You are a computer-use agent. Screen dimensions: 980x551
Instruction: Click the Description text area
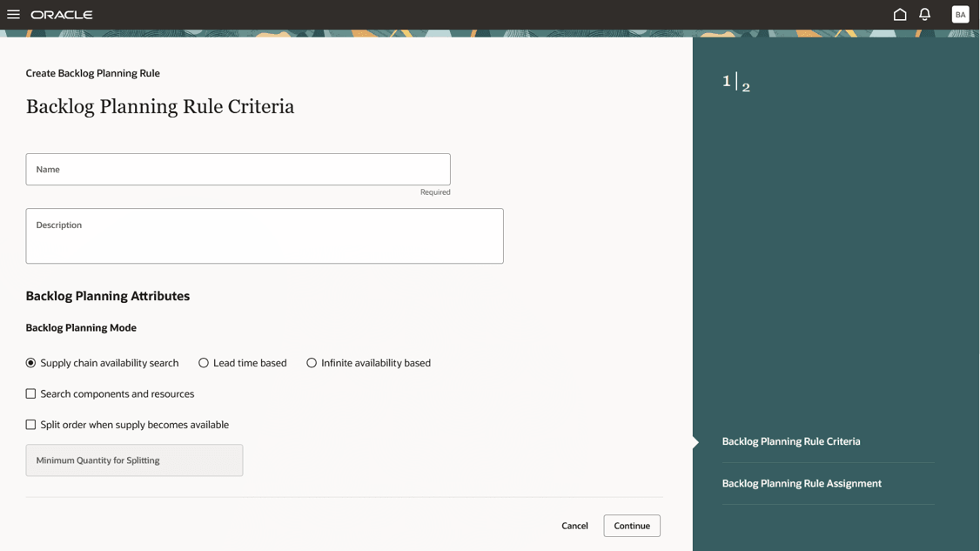pyautogui.click(x=265, y=236)
